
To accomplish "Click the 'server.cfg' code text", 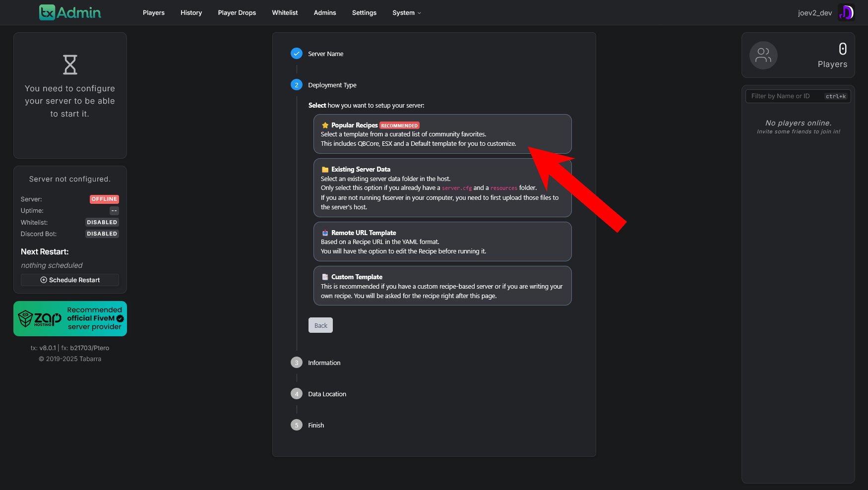I will coord(457,188).
